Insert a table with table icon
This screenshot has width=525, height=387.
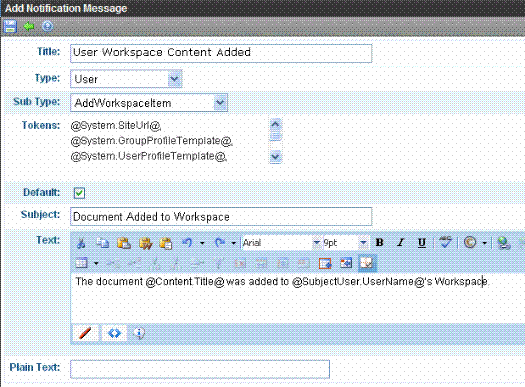81,263
